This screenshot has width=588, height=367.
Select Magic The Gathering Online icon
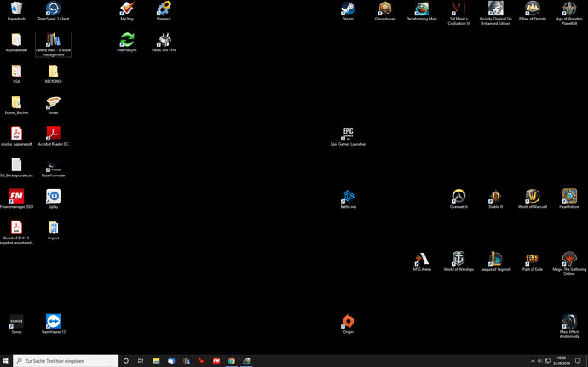click(569, 263)
